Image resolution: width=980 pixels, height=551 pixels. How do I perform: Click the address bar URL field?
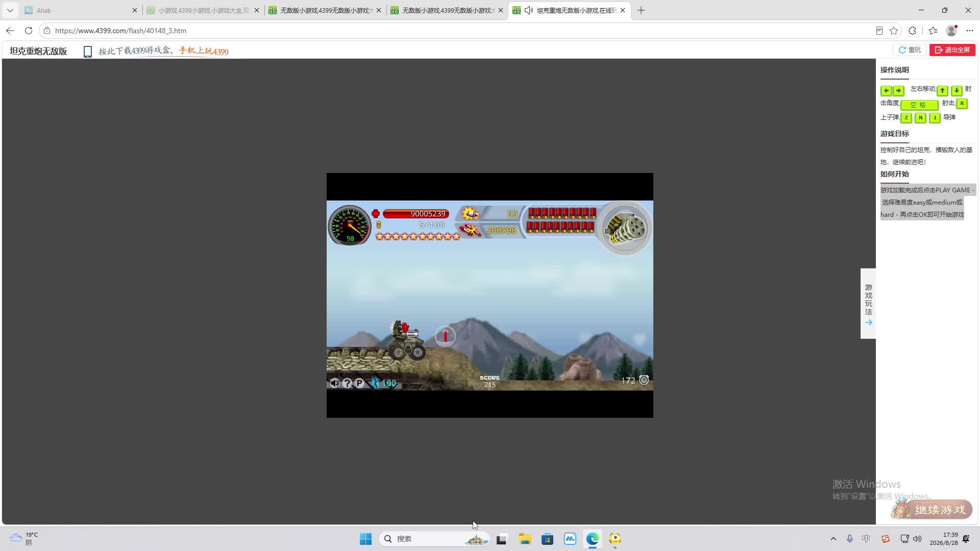[459, 31]
